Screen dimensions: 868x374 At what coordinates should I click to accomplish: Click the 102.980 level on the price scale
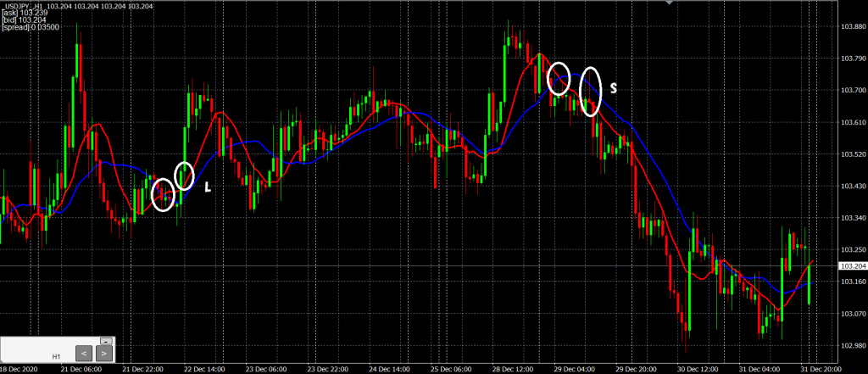[x=851, y=345]
